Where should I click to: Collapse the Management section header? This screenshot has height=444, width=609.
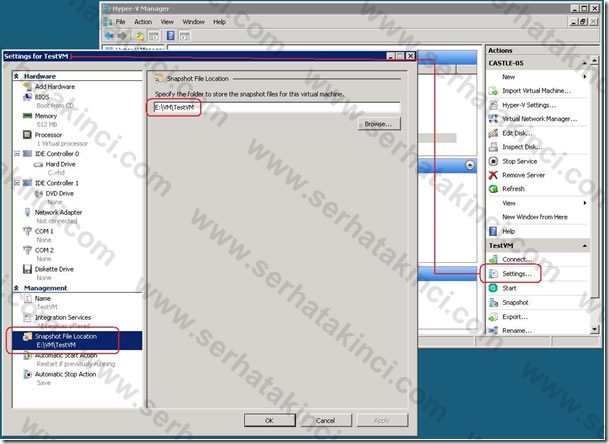[x=16, y=288]
